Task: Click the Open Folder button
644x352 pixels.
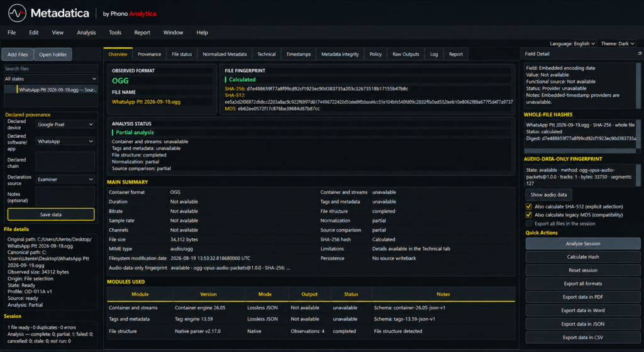Action: [x=53, y=54]
